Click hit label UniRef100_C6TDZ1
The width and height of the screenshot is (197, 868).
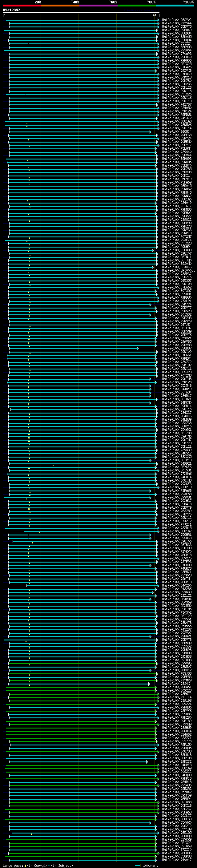point(176,400)
